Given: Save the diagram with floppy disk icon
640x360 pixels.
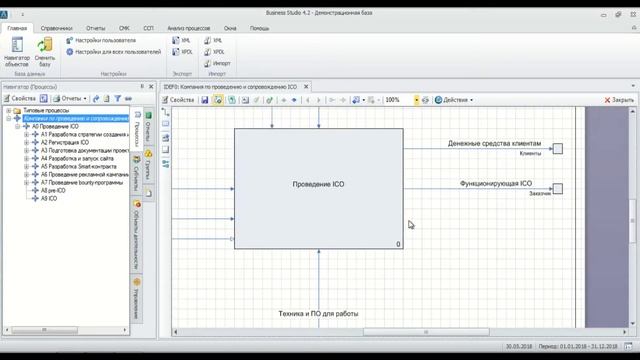Looking at the screenshot, I should [204, 100].
